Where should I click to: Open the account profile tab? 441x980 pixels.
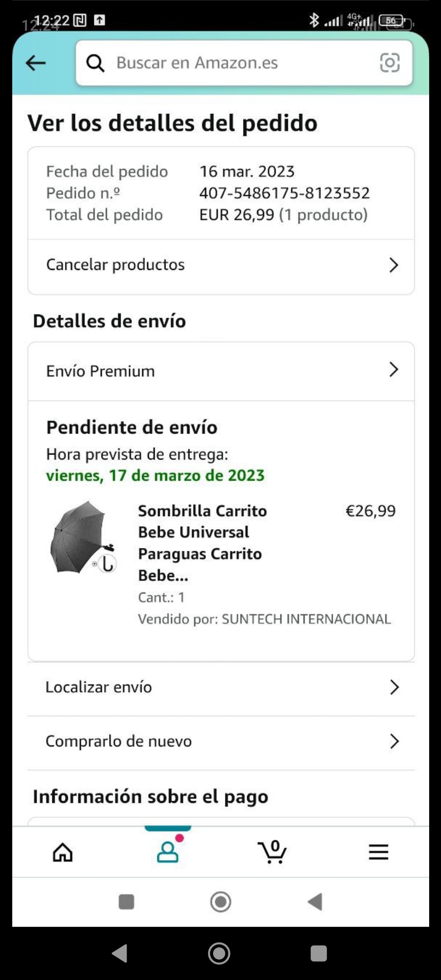(168, 852)
